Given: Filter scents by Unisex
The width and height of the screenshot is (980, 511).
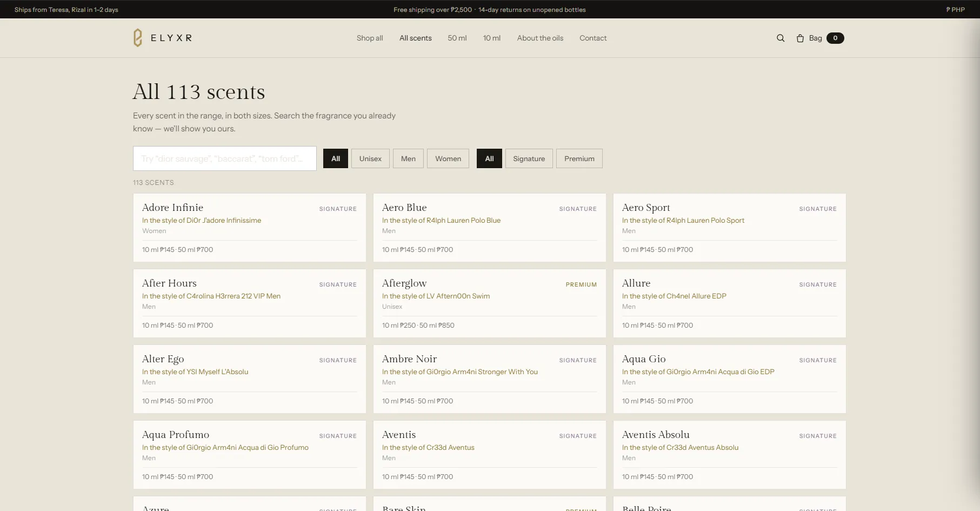Looking at the screenshot, I should 370,158.
